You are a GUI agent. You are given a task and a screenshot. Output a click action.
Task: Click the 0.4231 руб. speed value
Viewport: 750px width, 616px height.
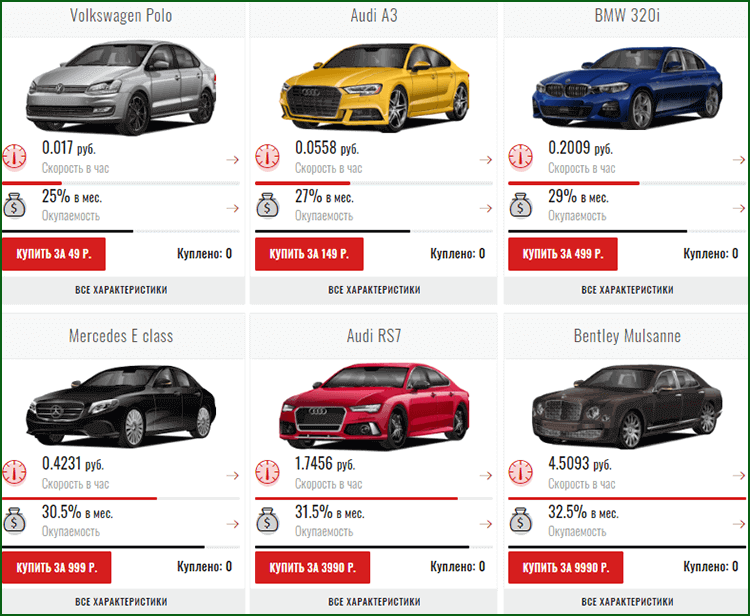tap(73, 463)
